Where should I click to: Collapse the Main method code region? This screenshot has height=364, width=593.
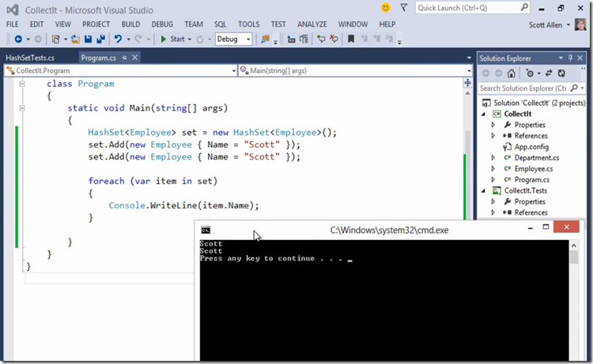(x=22, y=108)
